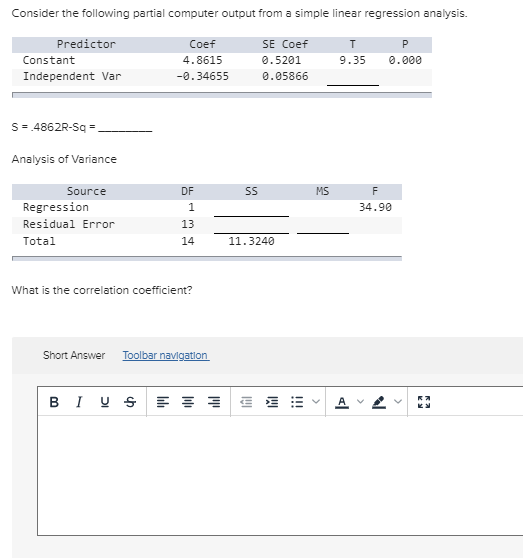Apply font color with the A icon
The width and height of the screenshot is (523, 558).
click(342, 402)
